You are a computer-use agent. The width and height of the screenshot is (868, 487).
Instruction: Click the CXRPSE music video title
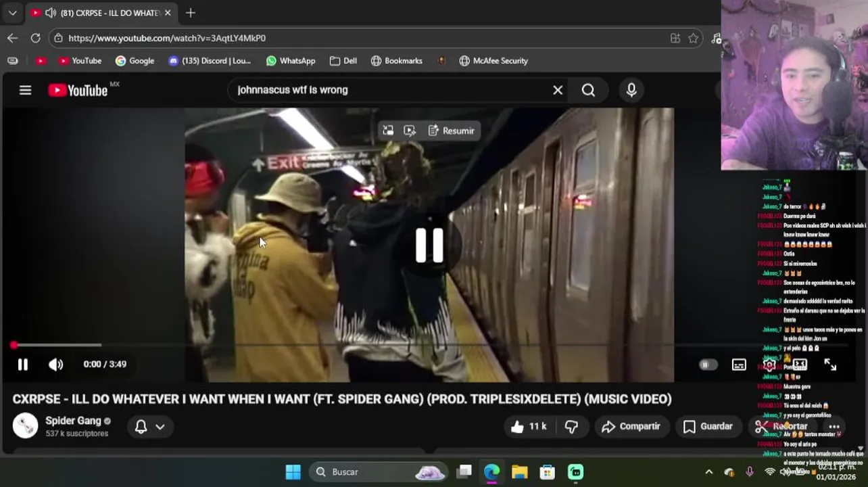(342, 399)
